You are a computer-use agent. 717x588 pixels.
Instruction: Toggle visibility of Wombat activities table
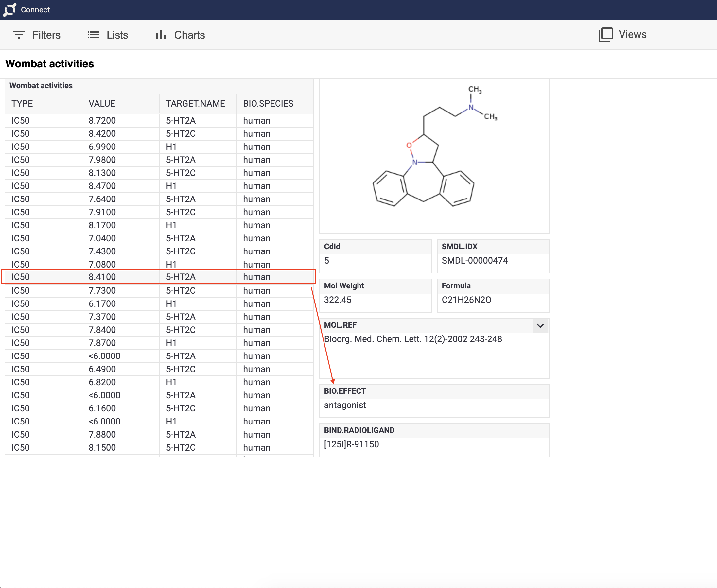click(41, 86)
